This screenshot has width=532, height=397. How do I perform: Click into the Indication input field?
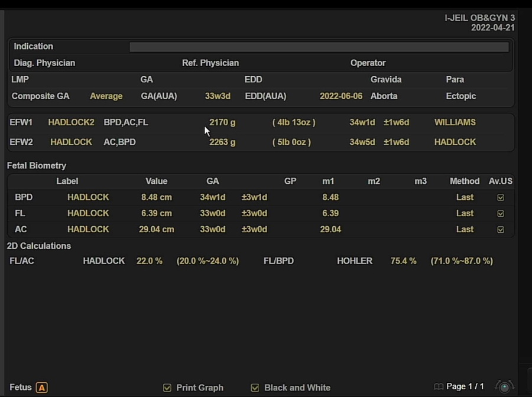pyautogui.click(x=319, y=47)
